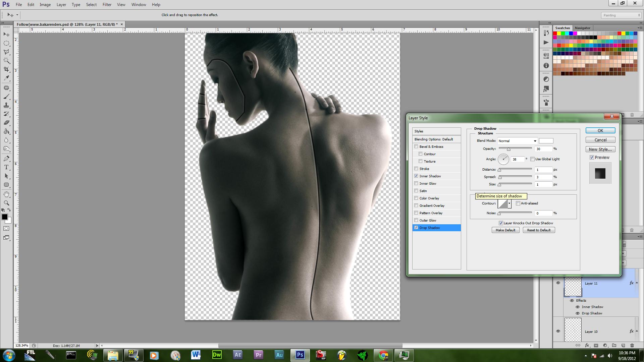Select the Polygonal Lasso tool
This screenshot has height=362, width=644.
point(6,52)
